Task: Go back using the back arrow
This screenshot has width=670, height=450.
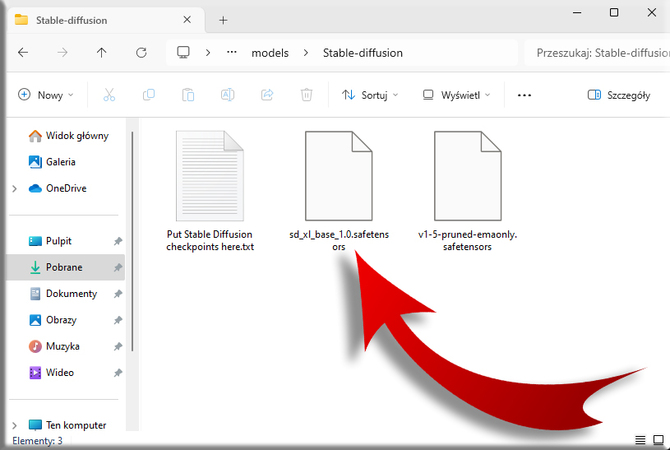Action: [x=23, y=53]
